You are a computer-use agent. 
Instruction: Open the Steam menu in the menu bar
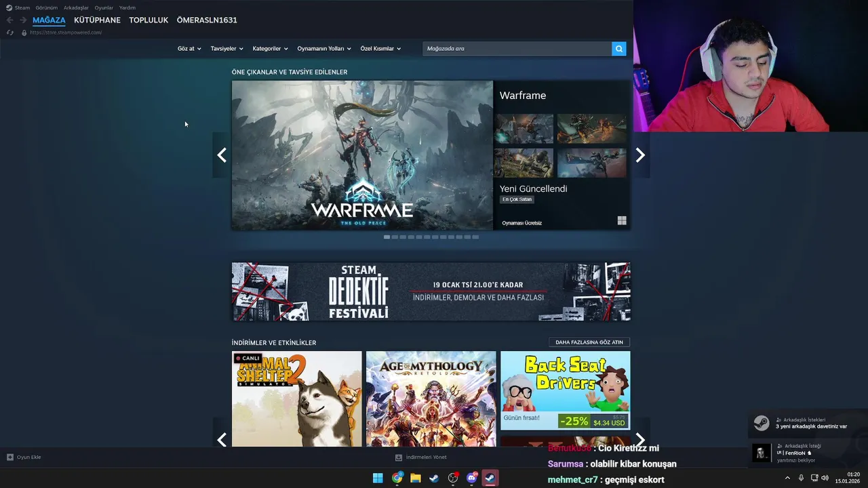tap(22, 7)
